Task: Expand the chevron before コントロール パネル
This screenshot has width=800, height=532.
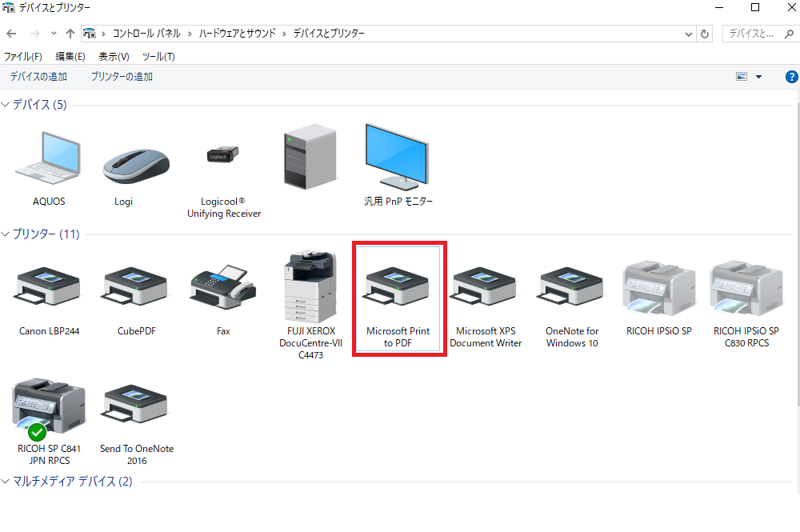Action: (x=103, y=34)
